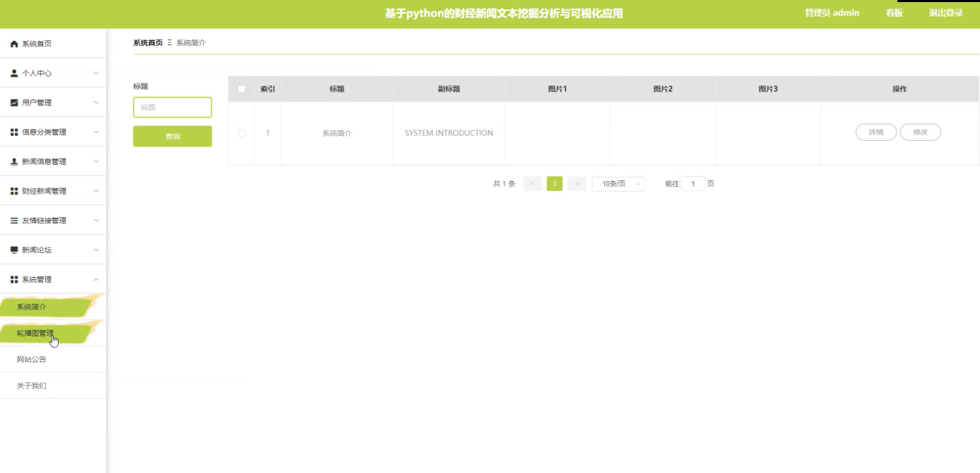This screenshot has height=473, width=980.
Task: Click 副标题 column header
Action: coord(449,89)
